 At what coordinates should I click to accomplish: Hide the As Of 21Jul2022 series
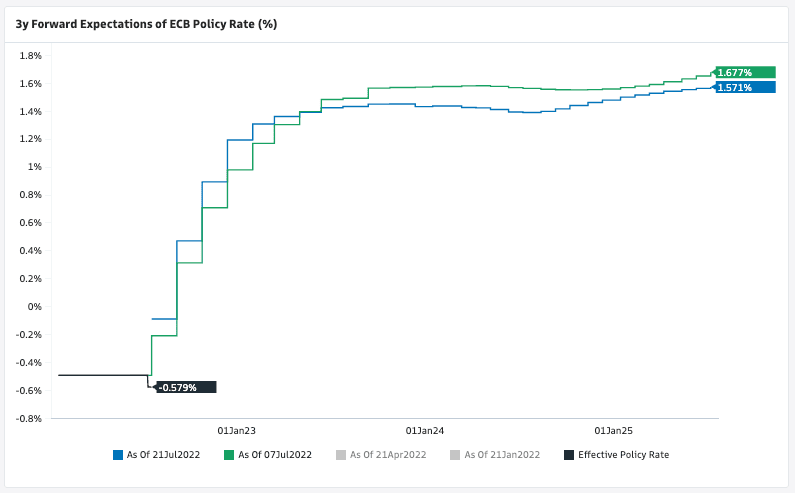pyautogui.click(x=163, y=455)
